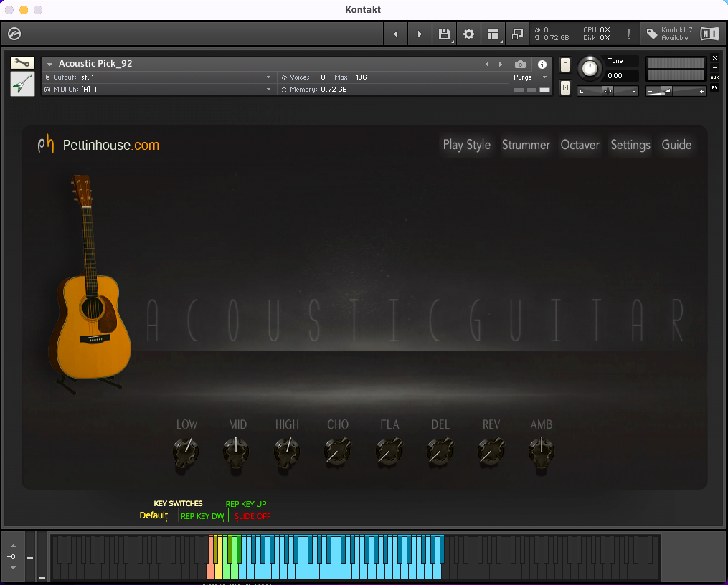Open instrument edit mode wrench icon
Viewport: 728px width, 585px height.
click(x=22, y=63)
